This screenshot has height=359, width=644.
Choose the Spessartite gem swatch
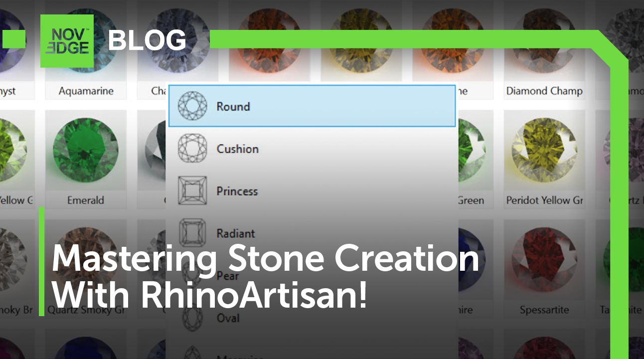(544, 262)
